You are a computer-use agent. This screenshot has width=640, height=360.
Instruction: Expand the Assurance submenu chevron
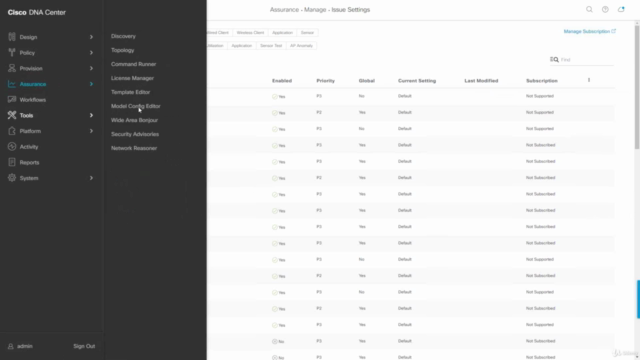pos(91,84)
